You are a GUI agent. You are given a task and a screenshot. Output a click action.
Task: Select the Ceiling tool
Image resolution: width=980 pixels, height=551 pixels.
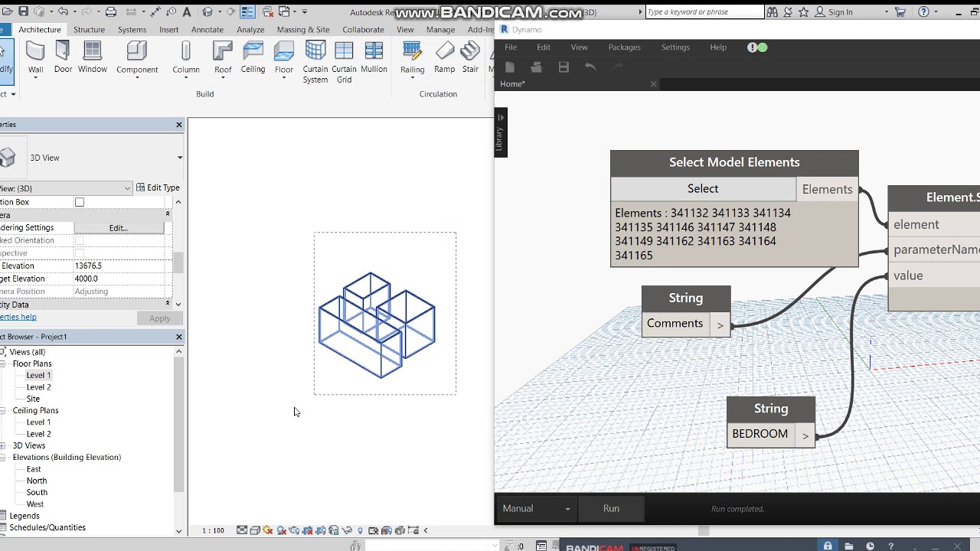pos(253,57)
